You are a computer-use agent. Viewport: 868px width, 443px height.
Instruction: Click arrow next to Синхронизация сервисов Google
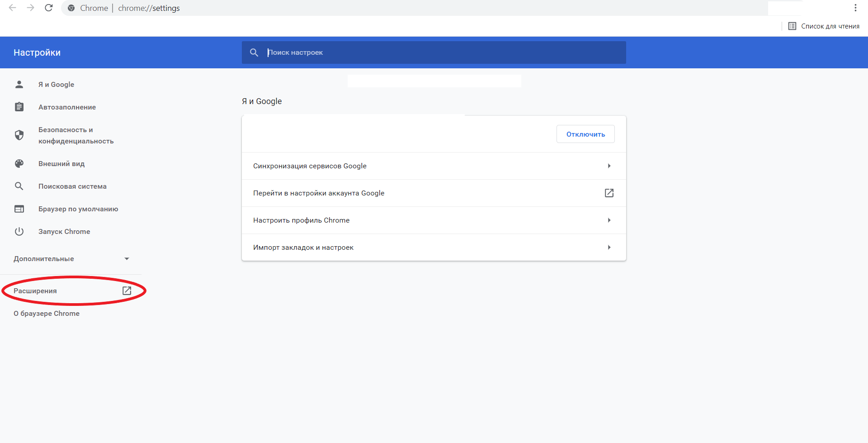(x=609, y=166)
